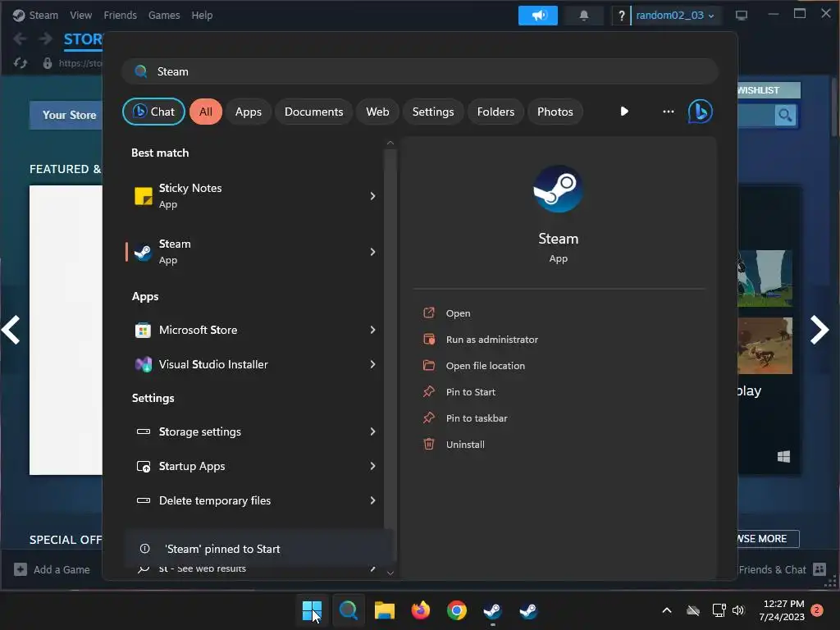Launch Google Chrome from taskbar
The height and width of the screenshot is (630, 840).
coord(456,610)
